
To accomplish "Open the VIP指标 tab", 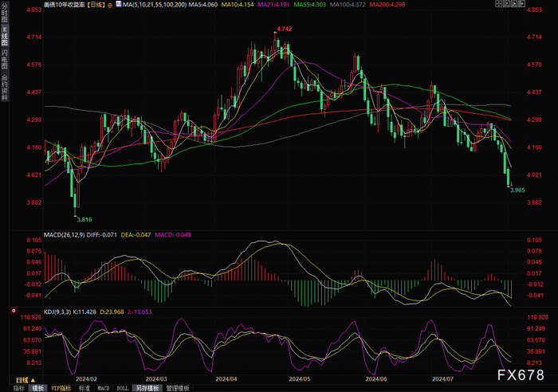I will [61, 388].
